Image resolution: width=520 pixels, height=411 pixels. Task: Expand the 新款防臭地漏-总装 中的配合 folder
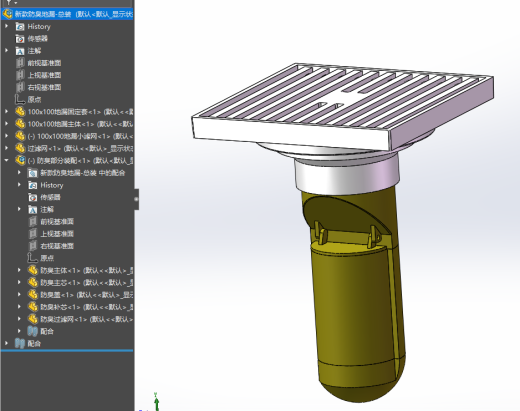[19, 173]
